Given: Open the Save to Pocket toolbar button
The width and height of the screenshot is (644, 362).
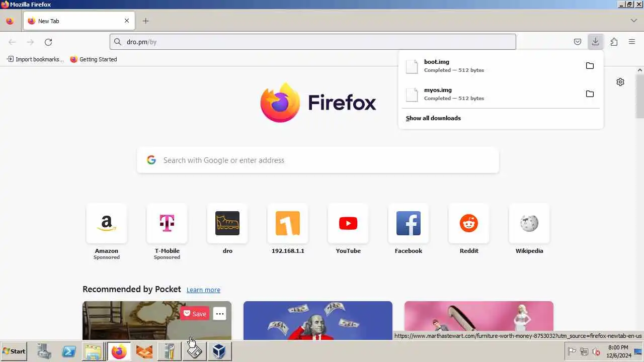Looking at the screenshot, I should click(578, 42).
